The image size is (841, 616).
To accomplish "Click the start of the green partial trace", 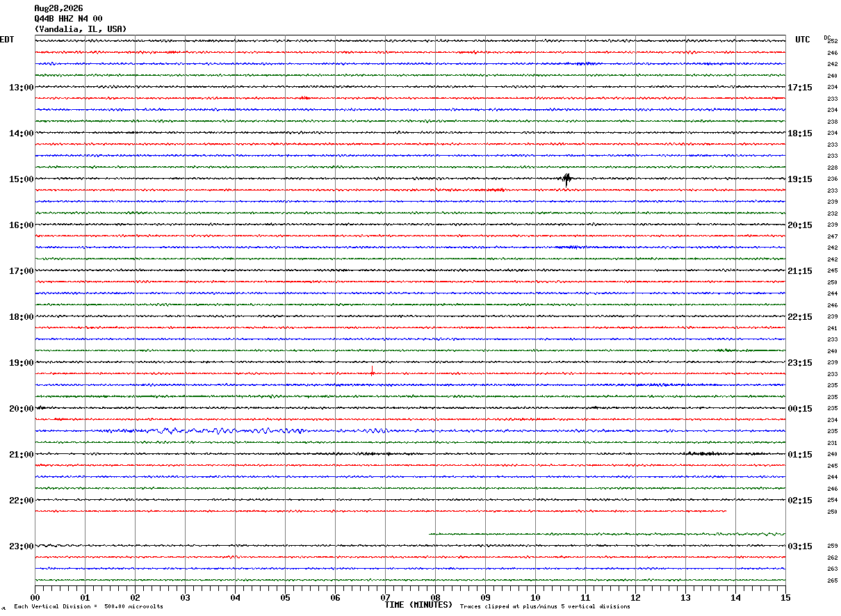I will pos(430,534).
